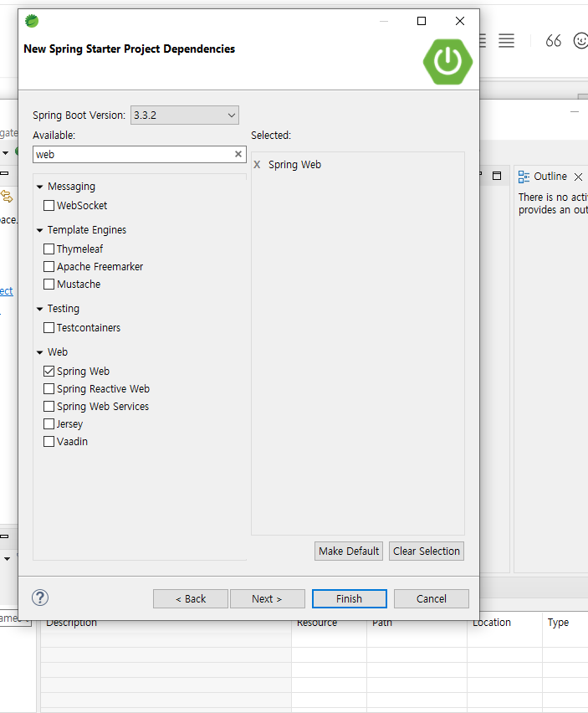
Task: Collapse the Web category
Action: 40,352
